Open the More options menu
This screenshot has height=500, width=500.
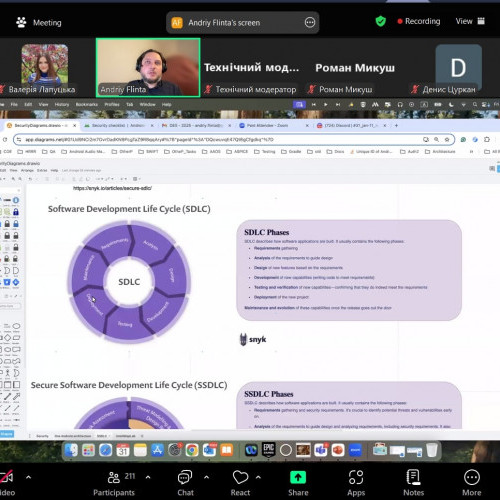471,482
